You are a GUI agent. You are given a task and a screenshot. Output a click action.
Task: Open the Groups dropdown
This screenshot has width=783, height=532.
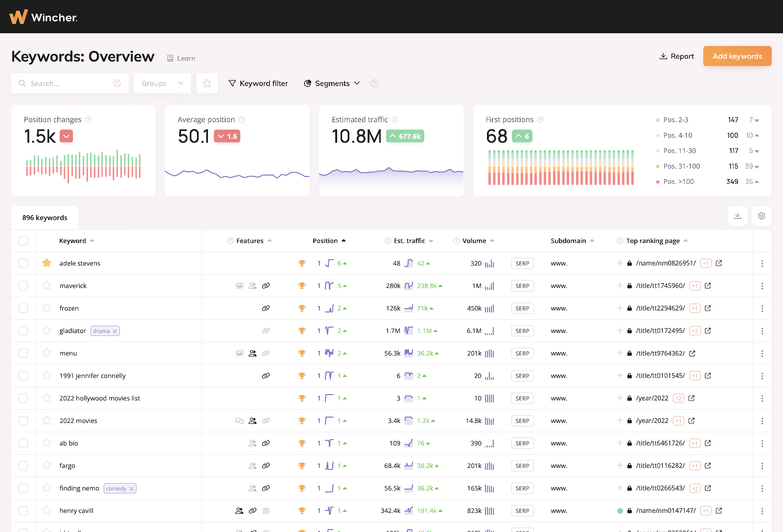[162, 83]
